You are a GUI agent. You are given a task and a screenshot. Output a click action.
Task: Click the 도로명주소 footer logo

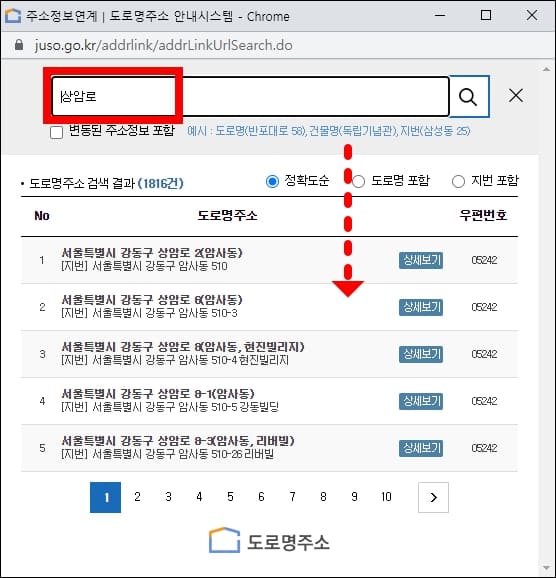[x=269, y=541]
